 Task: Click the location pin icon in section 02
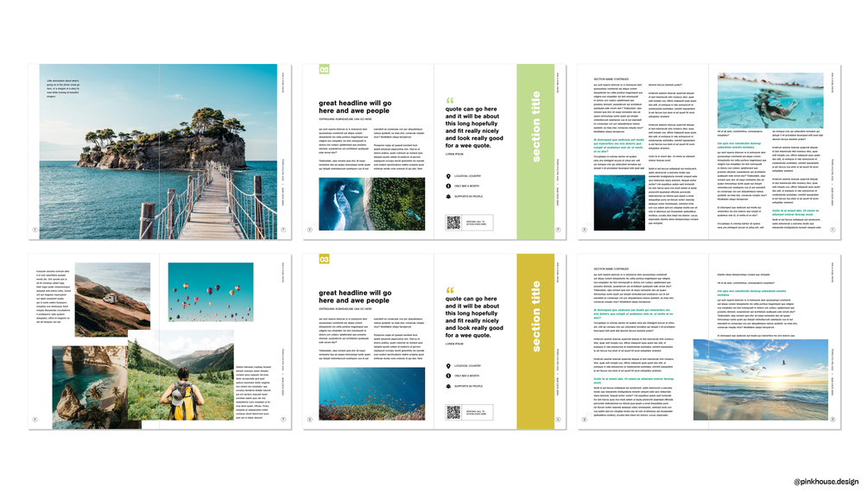(448, 176)
